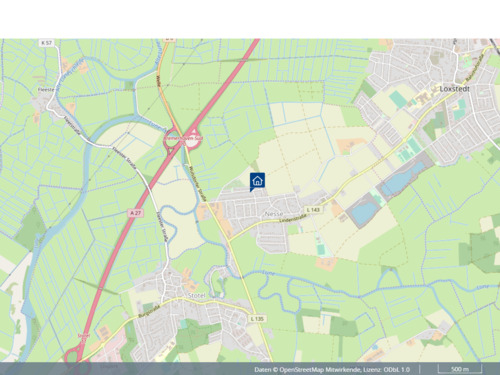Click the Fleeste village label

[x=45, y=90]
